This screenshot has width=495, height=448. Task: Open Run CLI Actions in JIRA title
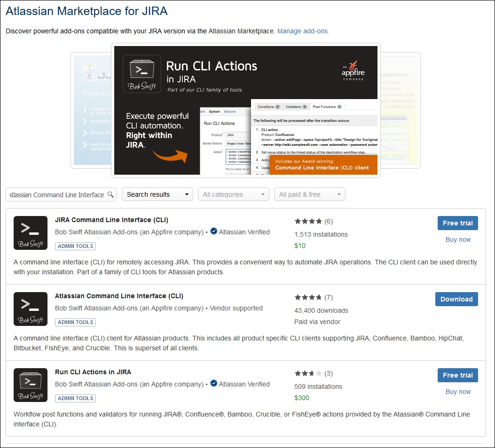coord(93,372)
